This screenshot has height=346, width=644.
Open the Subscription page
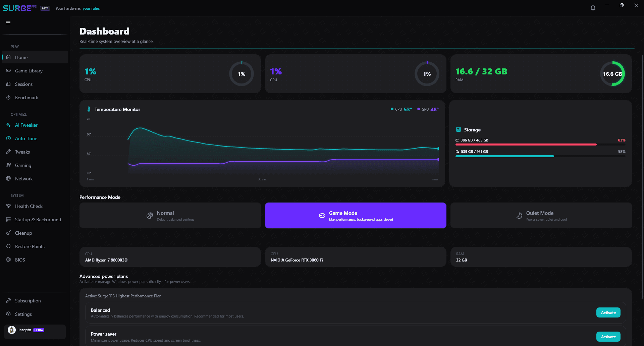35,301
